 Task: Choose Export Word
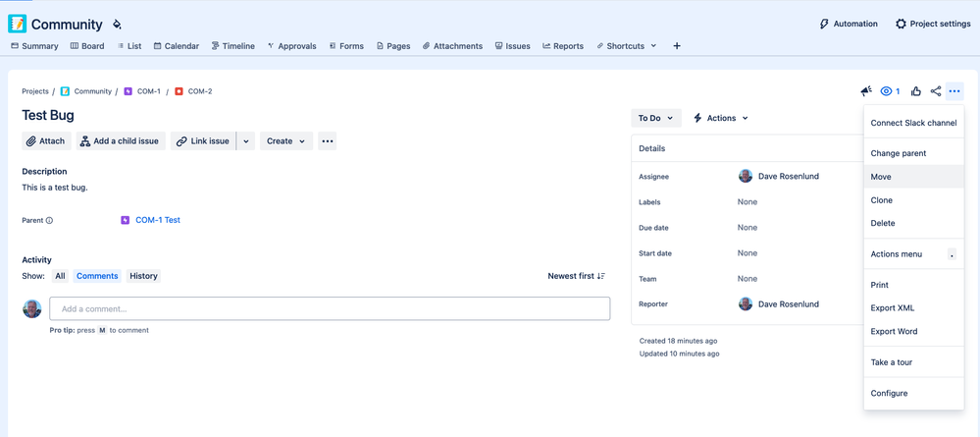[x=913, y=331]
